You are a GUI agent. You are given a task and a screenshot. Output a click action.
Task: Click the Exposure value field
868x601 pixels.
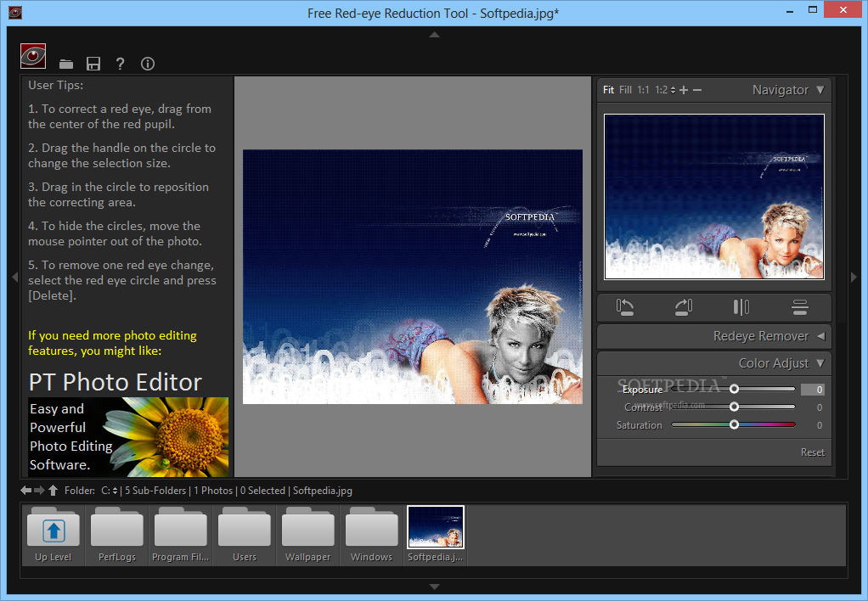813,390
